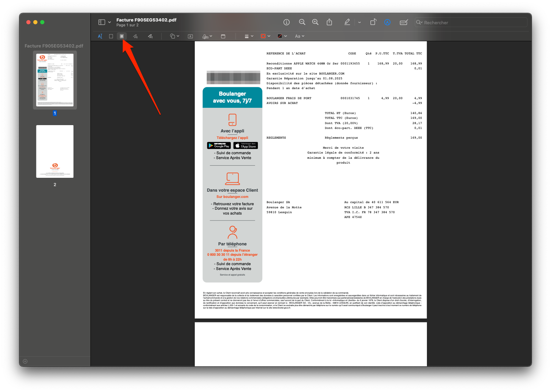Open the Aa text style menu
Viewport: 551px width, 392px height.
298,36
